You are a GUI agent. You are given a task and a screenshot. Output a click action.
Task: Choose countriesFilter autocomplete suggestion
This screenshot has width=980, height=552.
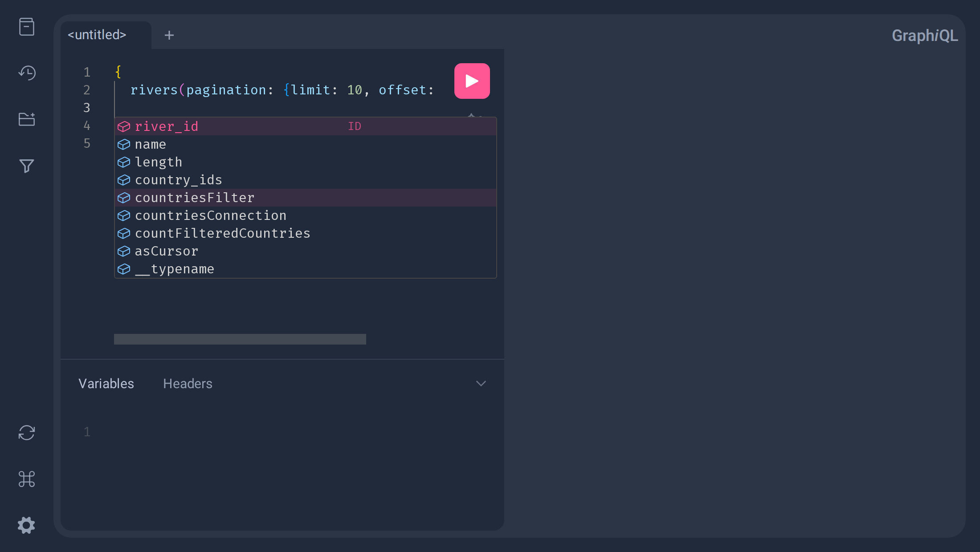coord(306,198)
